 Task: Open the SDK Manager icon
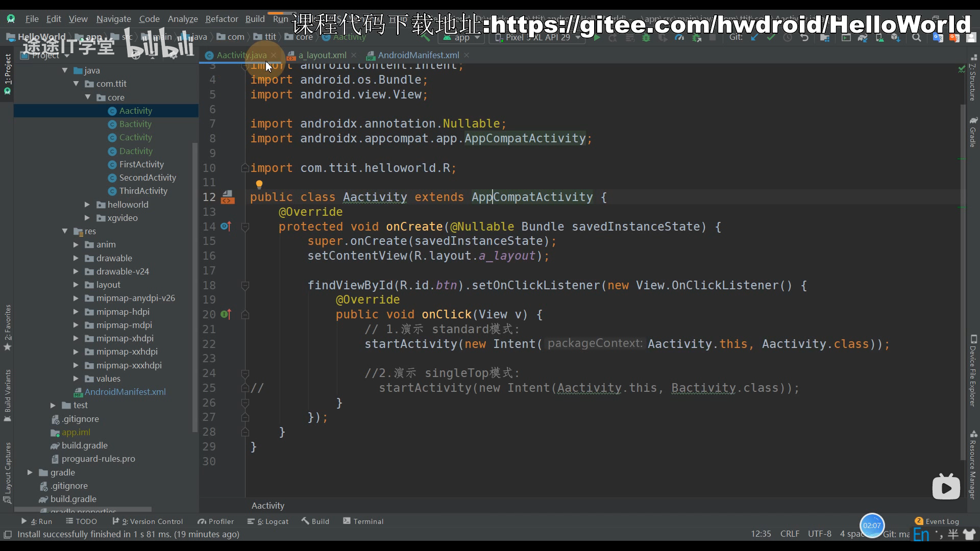(896, 38)
